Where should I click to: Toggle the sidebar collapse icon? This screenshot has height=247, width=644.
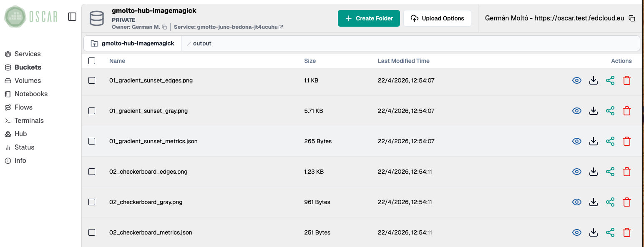click(72, 17)
